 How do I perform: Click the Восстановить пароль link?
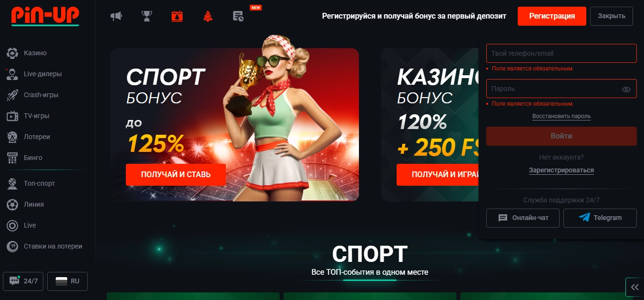pos(562,116)
